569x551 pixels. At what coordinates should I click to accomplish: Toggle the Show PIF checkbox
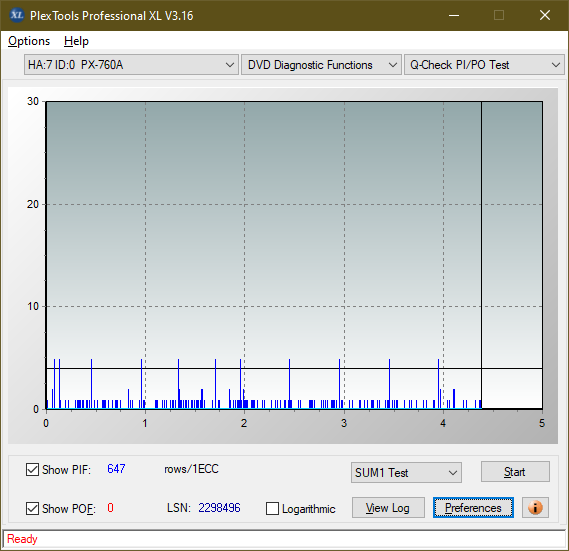point(32,469)
